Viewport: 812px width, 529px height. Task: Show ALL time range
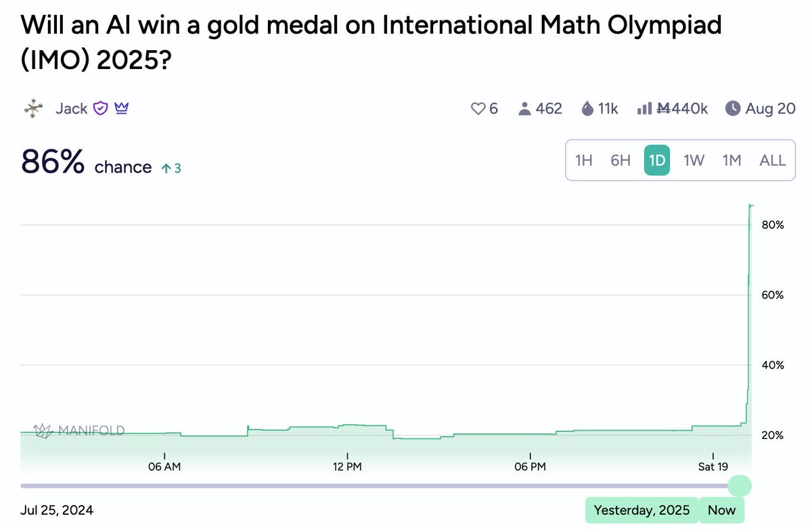click(773, 160)
